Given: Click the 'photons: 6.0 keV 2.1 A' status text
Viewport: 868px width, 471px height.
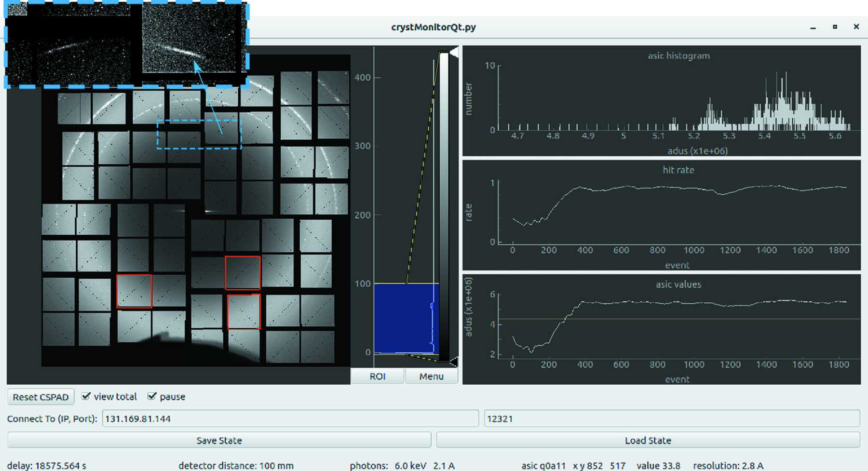Looking at the screenshot, I should point(402,466).
